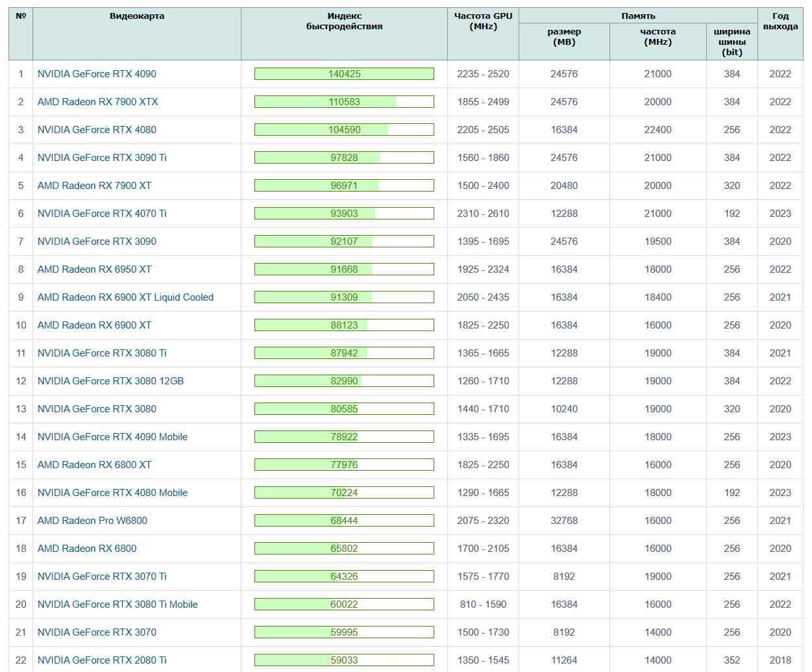Open the AMD Radeon RX 7900 XT link
812x672 pixels.
[x=95, y=186]
